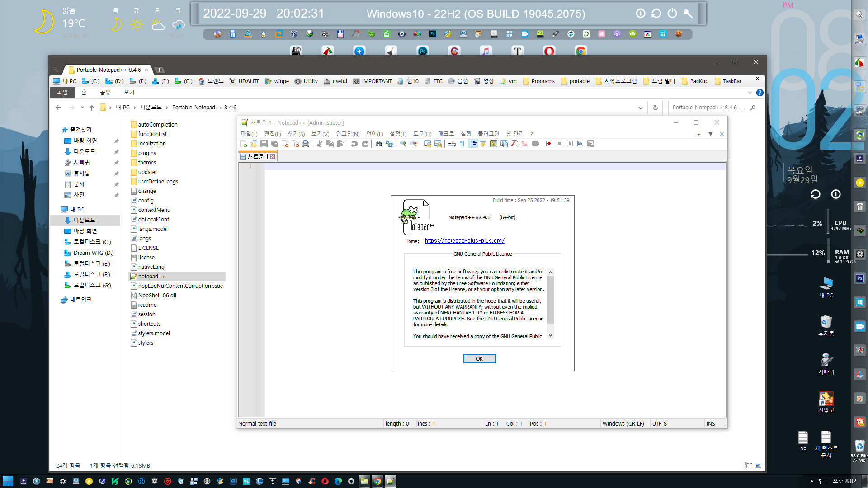Viewport: 868px width, 488px height.
Task: Click the New file icon in Notepad++ toolbar
Action: point(244,144)
